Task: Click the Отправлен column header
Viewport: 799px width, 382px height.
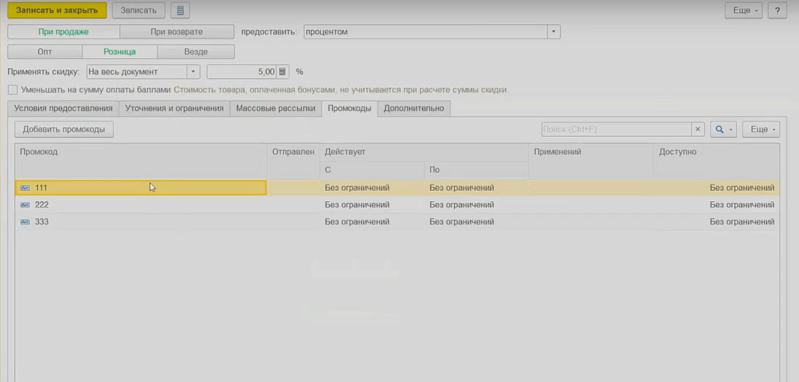Action: point(294,161)
